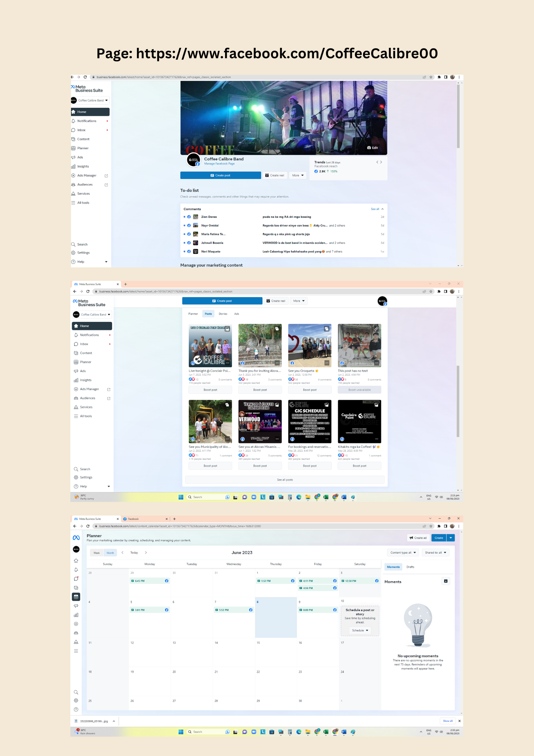Screen dimensions: 534x756
Task: Click Insights chart icon in Planner's collapsed sidebar
Action: [x=76, y=615]
